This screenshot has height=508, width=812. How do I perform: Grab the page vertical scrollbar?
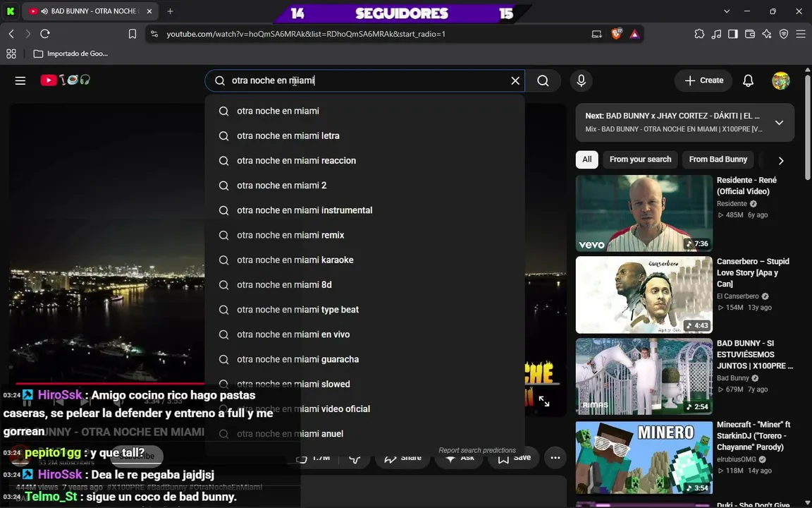tap(808, 127)
